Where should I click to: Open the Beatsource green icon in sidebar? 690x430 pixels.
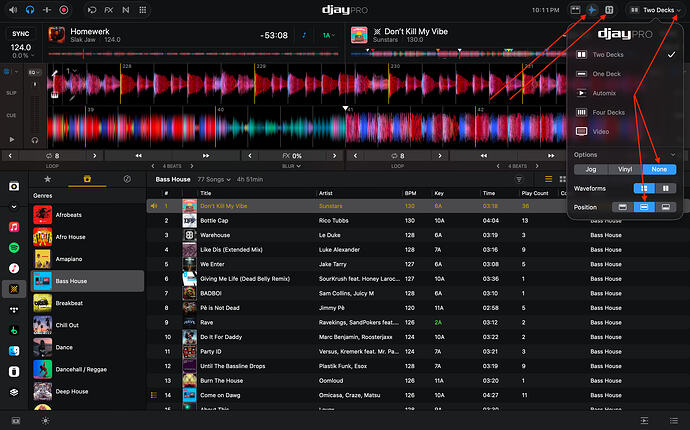click(14, 330)
